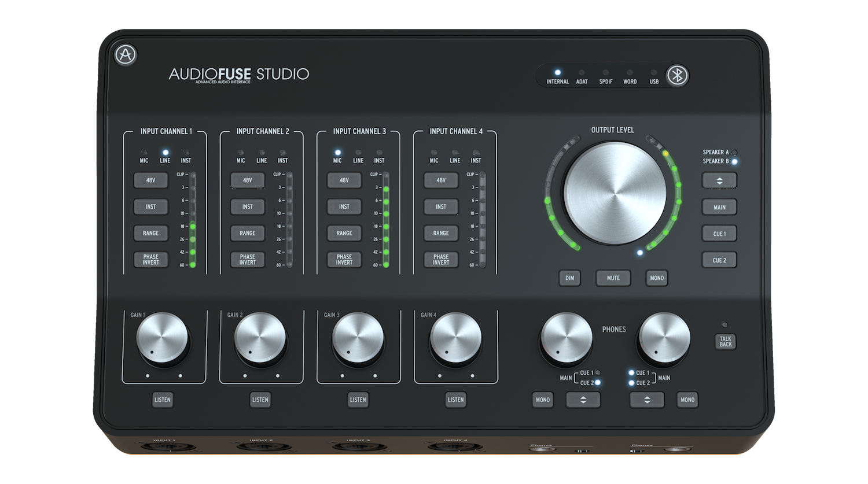Toggle Phase Invert on Input Channel 3

coord(344,260)
